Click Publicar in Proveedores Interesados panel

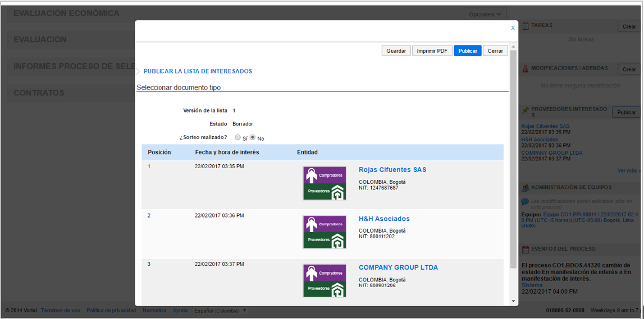[x=627, y=112]
